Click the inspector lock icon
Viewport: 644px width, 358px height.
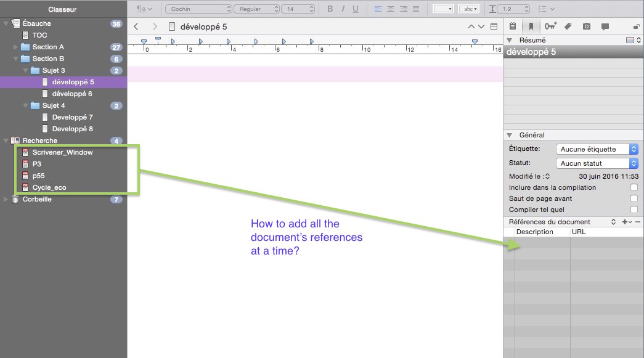[636, 26]
